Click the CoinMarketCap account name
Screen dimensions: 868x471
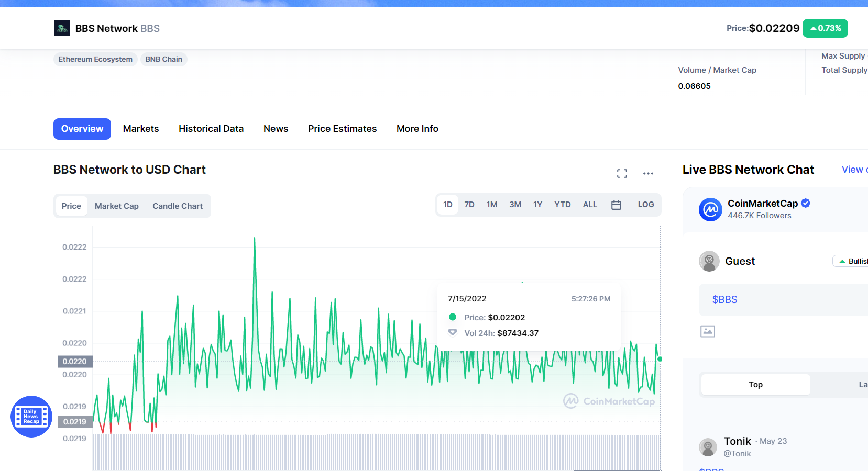click(763, 203)
